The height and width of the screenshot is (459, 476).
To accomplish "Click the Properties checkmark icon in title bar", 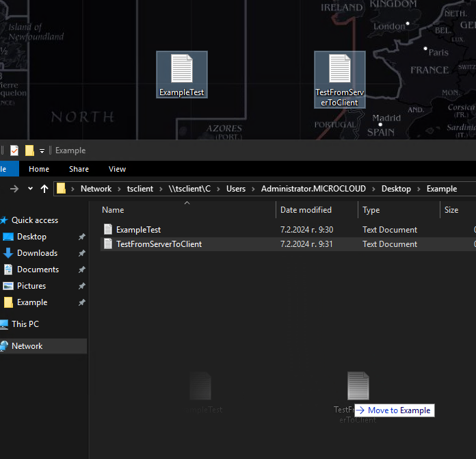I will pyautogui.click(x=14, y=150).
